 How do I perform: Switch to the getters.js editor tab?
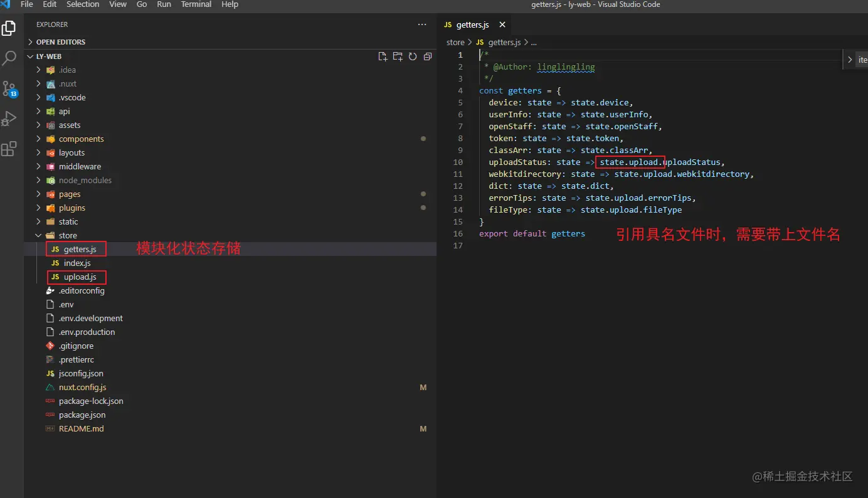coord(474,25)
